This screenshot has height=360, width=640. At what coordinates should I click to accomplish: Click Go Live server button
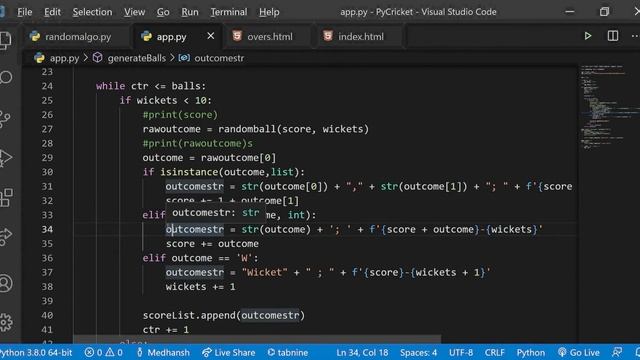click(579, 352)
